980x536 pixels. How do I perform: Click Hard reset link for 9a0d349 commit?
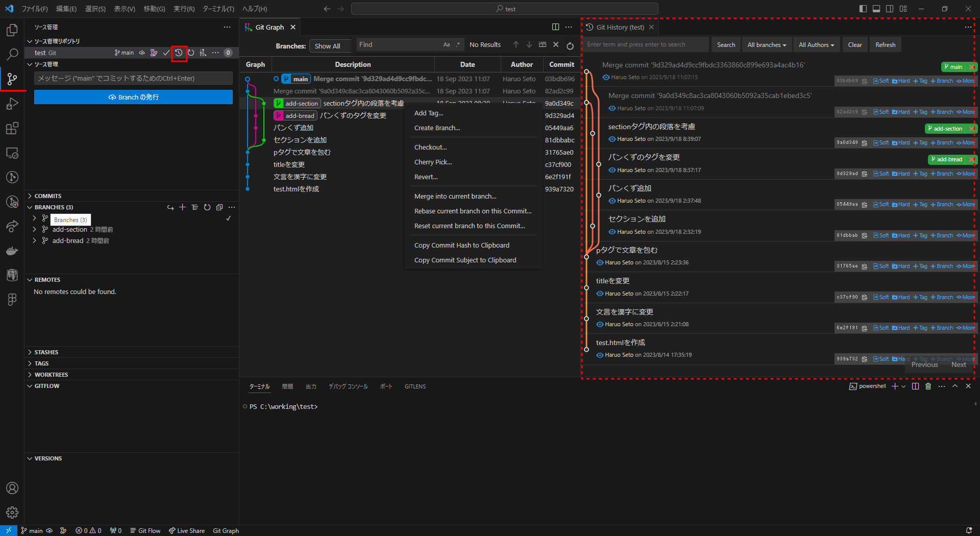click(x=901, y=143)
